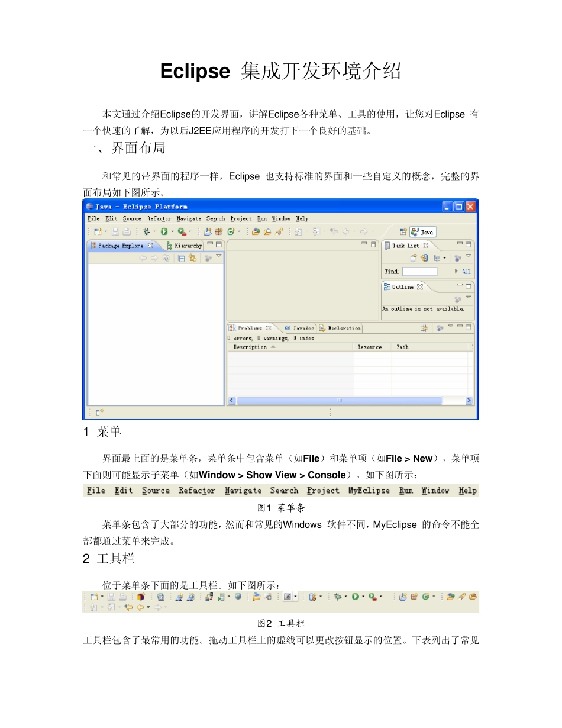Click Search in the Figure 1 menu bar
Image resolution: width=562 pixels, height=728 pixels.
point(284,491)
